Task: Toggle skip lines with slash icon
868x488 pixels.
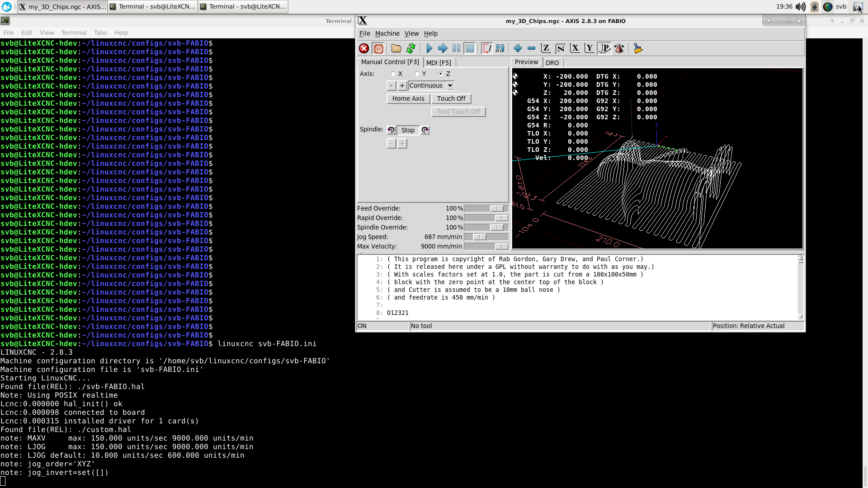Action: pos(487,48)
